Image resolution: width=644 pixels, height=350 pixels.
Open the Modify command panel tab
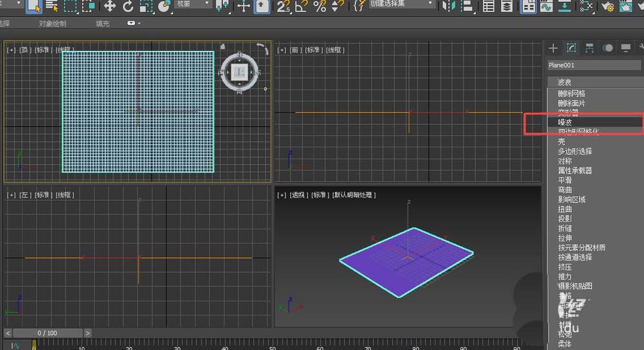571,48
